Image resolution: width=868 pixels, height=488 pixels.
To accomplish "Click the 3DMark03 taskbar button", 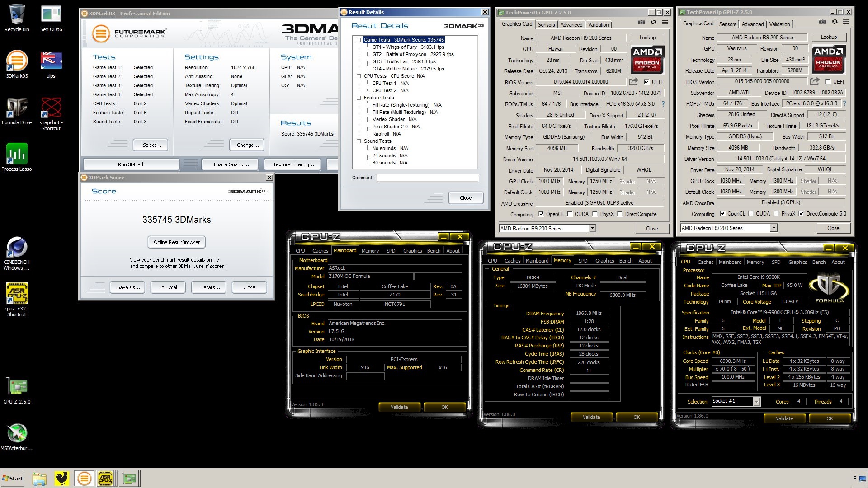I will pos(84,479).
